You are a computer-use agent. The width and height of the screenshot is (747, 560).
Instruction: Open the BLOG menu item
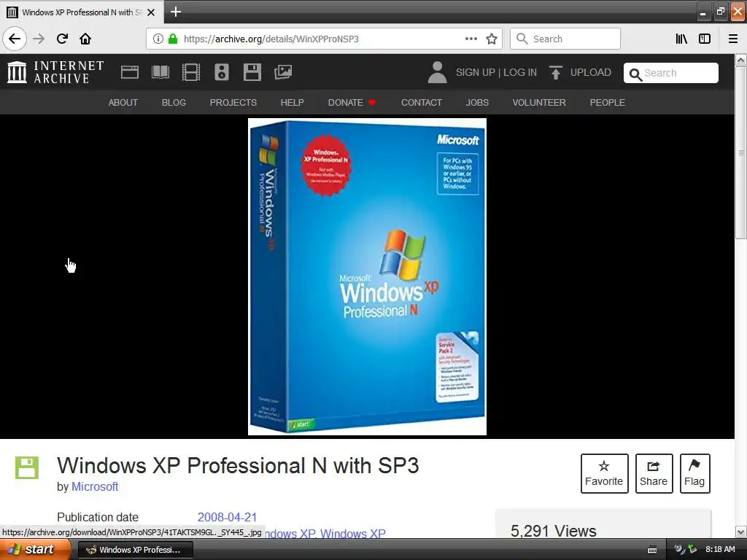click(174, 102)
